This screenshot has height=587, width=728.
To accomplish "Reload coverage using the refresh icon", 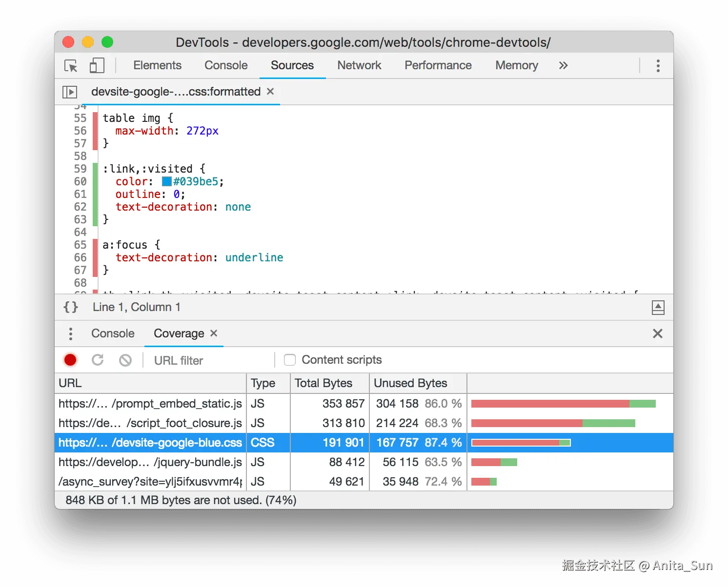I will [98, 360].
